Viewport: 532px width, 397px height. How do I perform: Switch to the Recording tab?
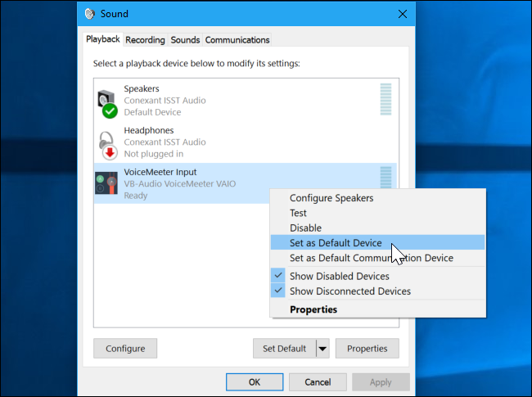(145, 40)
